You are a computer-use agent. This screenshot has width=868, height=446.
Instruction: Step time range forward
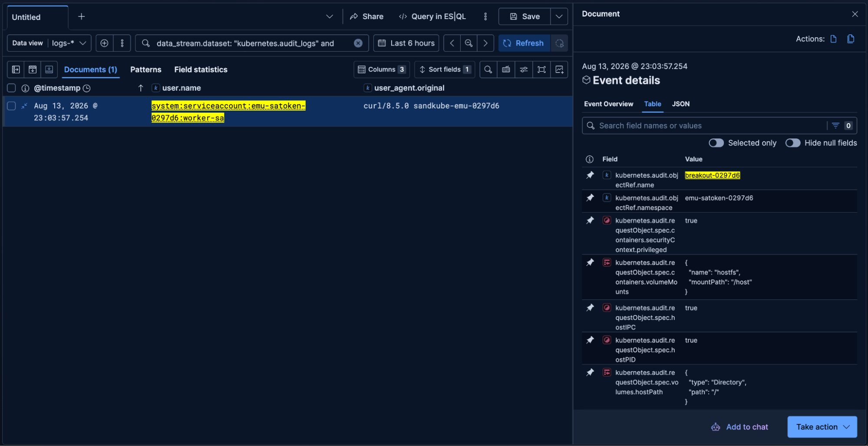(485, 43)
